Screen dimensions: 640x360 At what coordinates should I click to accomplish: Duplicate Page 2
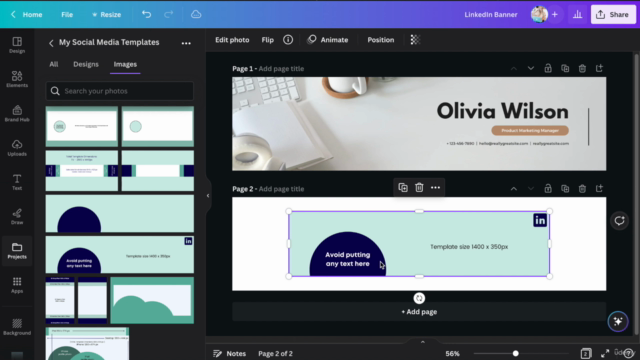coord(565,189)
